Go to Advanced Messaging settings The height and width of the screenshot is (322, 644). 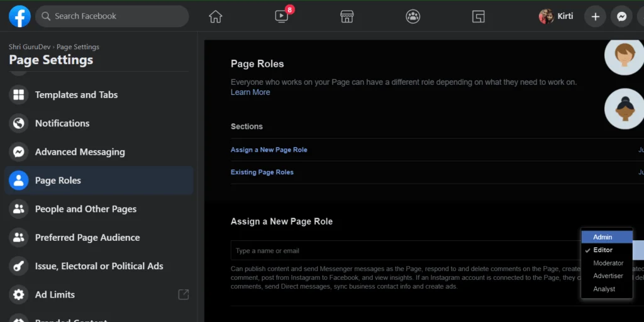click(80, 152)
